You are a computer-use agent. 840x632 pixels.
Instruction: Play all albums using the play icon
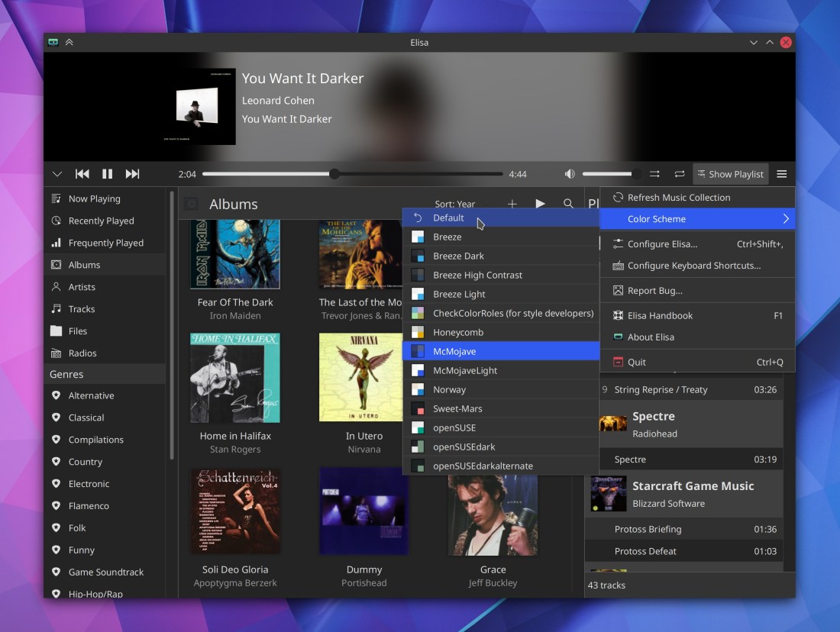pyautogui.click(x=540, y=204)
